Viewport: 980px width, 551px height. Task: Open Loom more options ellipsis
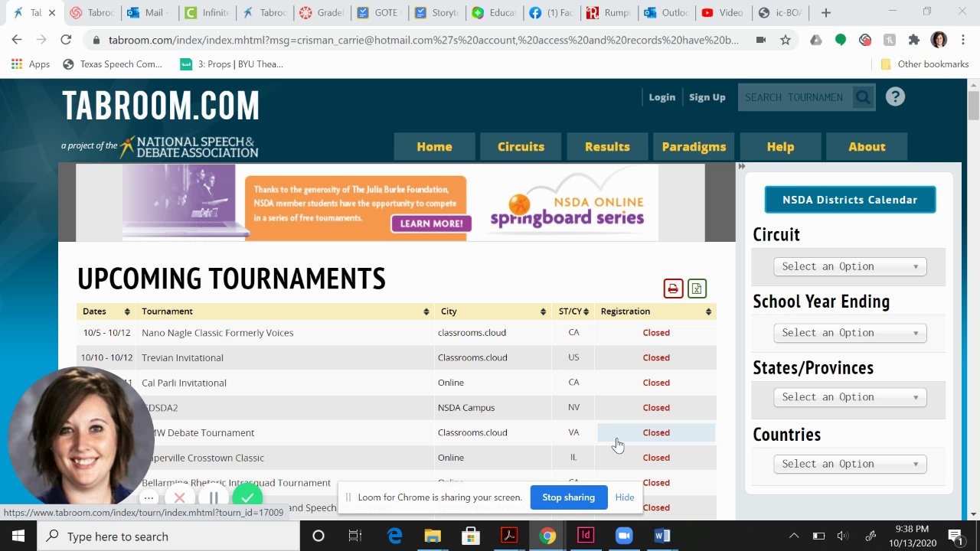tap(149, 497)
